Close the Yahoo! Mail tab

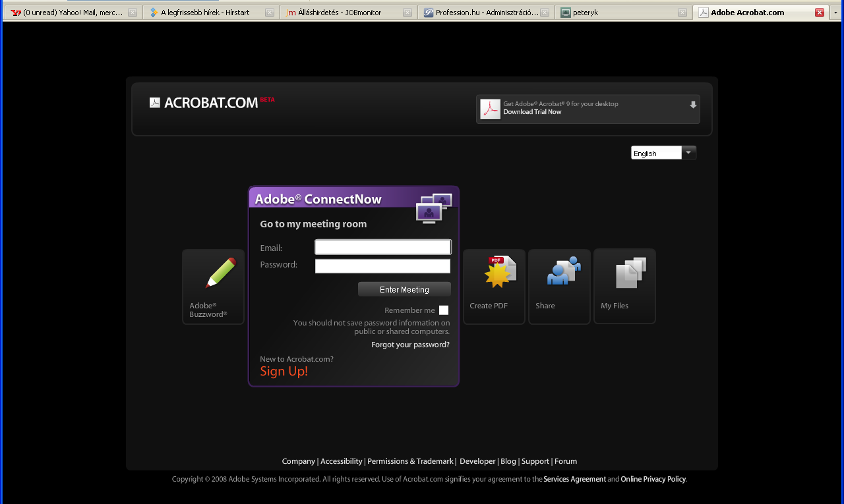tap(133, 13)
